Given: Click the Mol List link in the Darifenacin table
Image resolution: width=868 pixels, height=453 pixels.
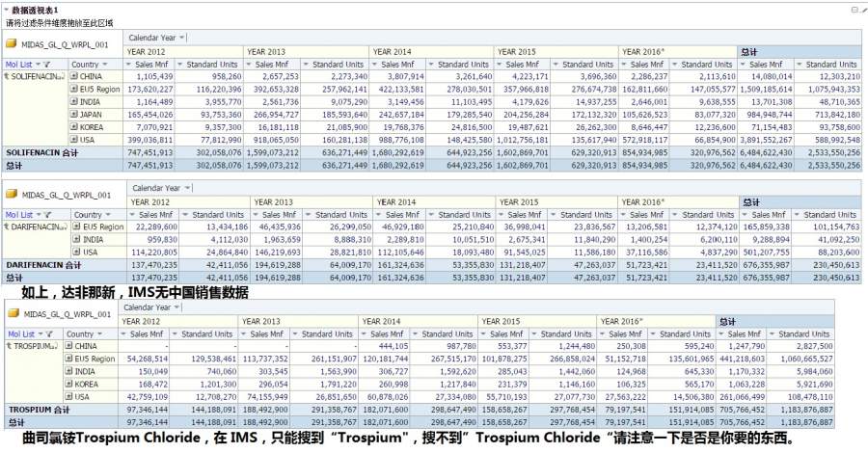Looking at the screenshot, I should [x=19, y=215].
